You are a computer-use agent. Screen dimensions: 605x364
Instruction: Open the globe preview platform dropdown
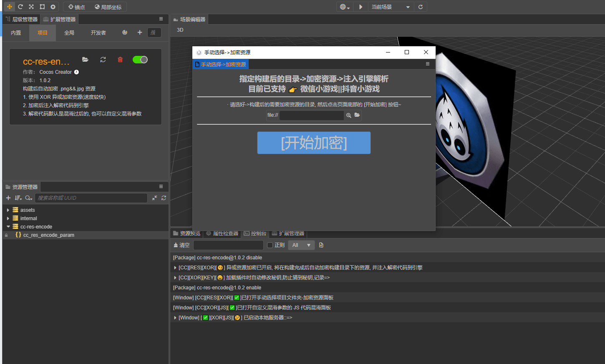[345, 7]
